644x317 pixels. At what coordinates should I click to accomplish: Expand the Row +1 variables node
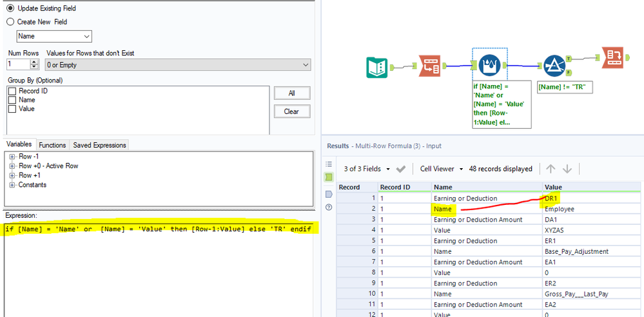click(x=12, y=175)
